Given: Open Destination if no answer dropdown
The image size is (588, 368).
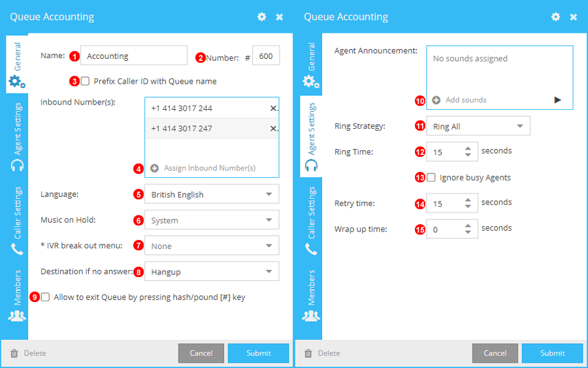Looking at the screenshot, I should [x=212, y=272].
